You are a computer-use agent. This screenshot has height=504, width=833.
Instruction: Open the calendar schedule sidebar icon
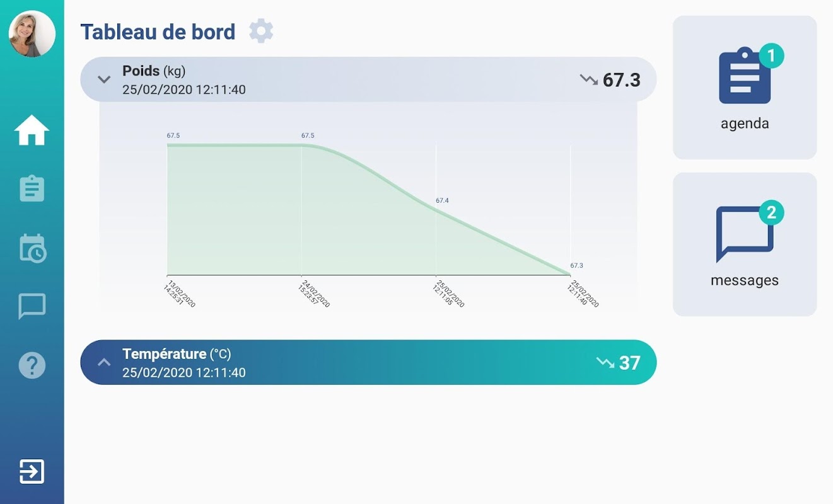pyautogui.click(x=32, y=248)
